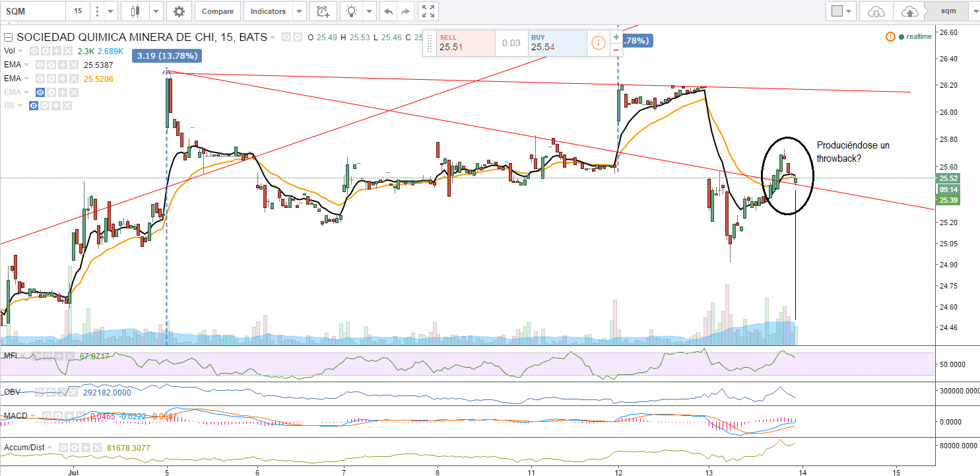Select candlestick chart style icon
The width and height of the screenshot is (980, 476).
tap(136, 11)
